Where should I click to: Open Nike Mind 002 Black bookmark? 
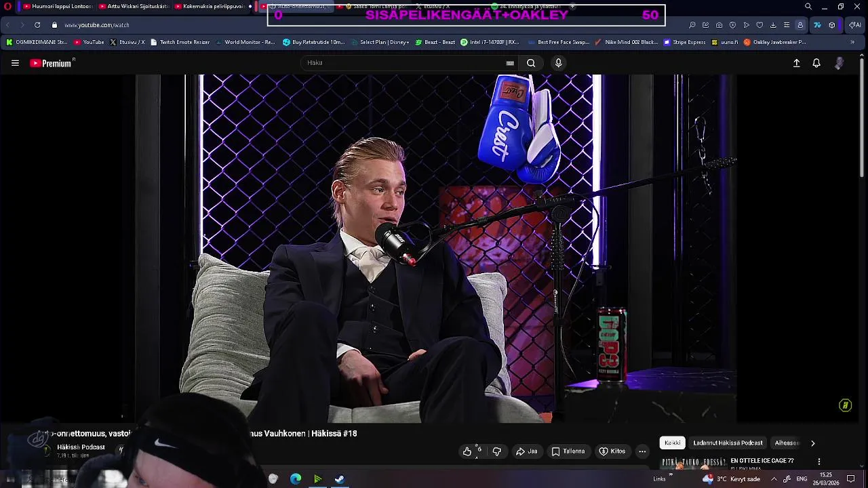tap(626, 42)
